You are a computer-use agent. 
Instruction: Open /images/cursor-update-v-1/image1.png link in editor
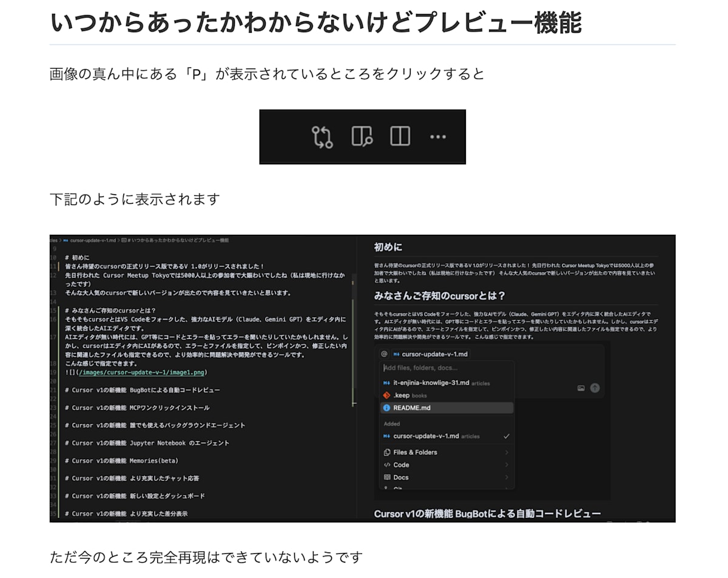pyautogui.click(x=143, y=372)
